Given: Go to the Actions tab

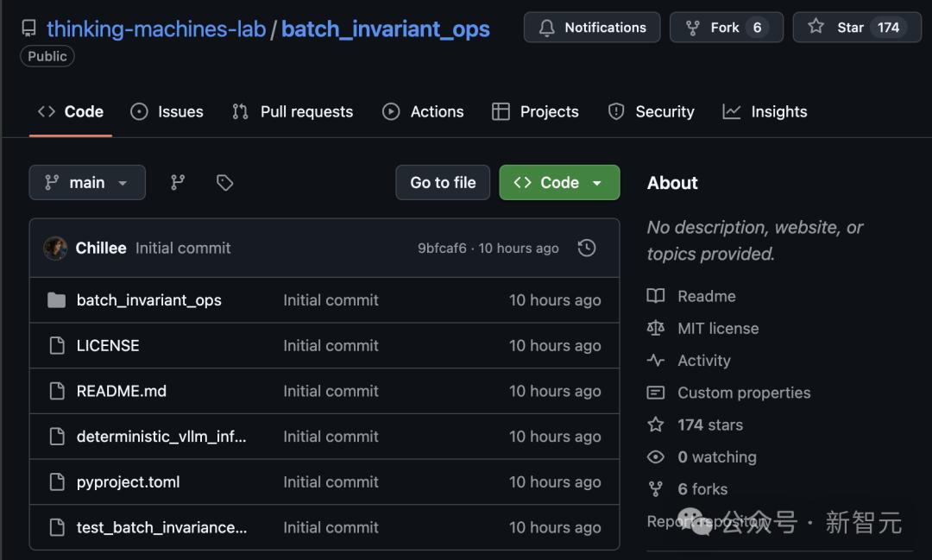Looking at the screenshot, I should 423,111.
